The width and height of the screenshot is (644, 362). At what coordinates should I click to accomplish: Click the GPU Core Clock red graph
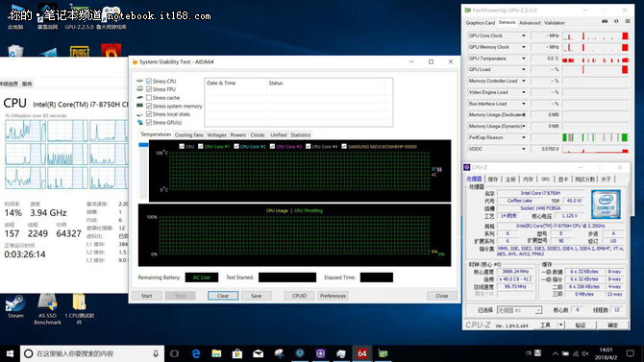[596, 36]
